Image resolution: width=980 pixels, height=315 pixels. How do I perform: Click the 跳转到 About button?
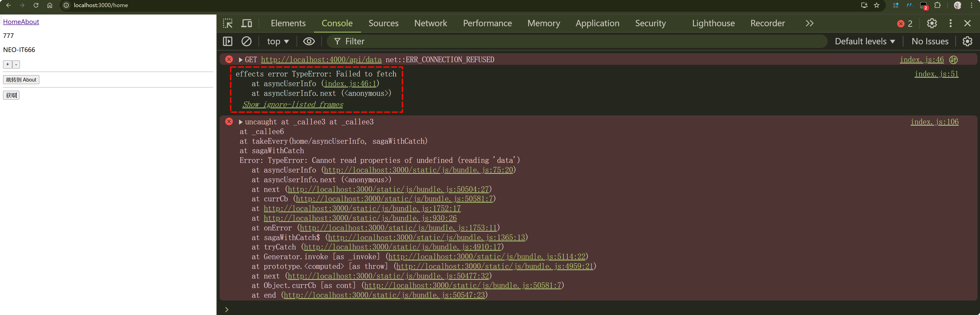(21, 80)
